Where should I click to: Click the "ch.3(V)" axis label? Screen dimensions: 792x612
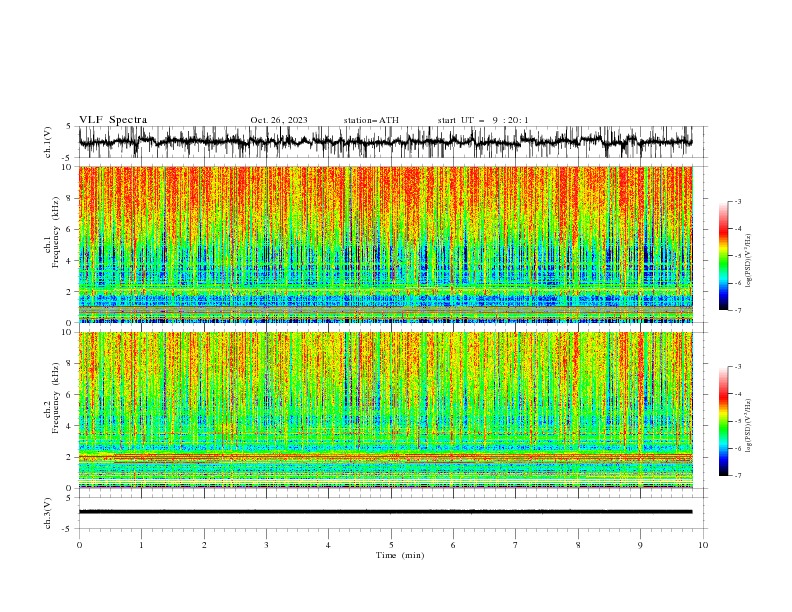point(48,513)
